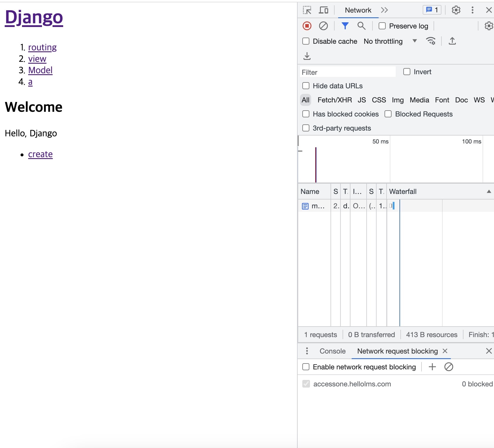Open the drawer three-dot menu
Viewport: 494px width, 448px height.
tap(307, 351)
